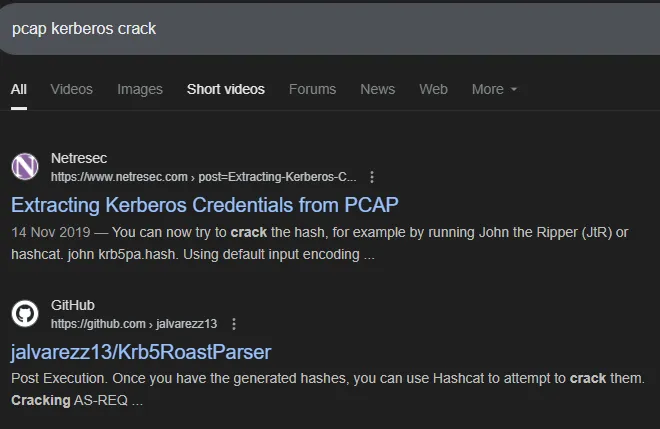Open three-dot options for Netresec result
The width and height of the screenshot is (660, 429).
(x=372, y=177)
